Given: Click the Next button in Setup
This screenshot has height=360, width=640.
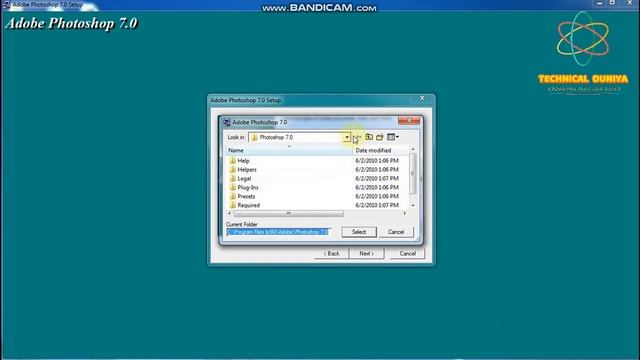Looking at the screenshot, I should click(x=367, y=253).
